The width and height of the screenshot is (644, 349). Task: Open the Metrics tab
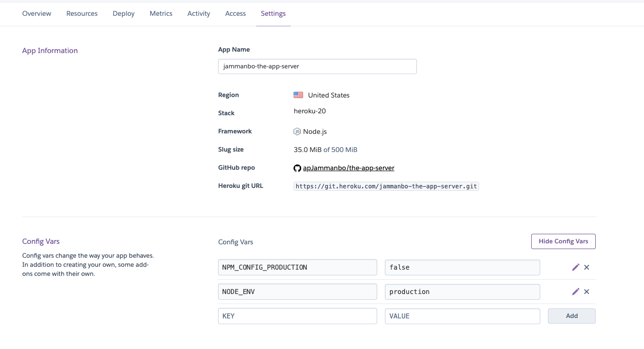(161, 13)
